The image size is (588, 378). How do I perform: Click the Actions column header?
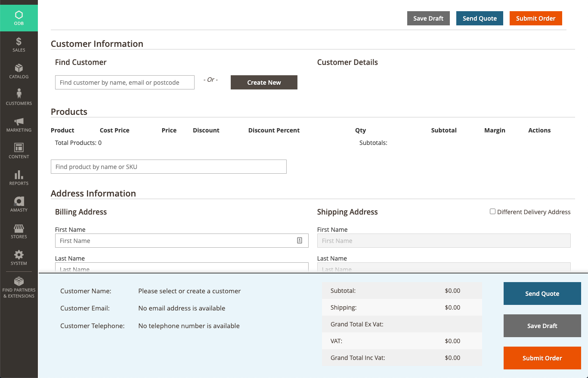[x=539, y=130]
